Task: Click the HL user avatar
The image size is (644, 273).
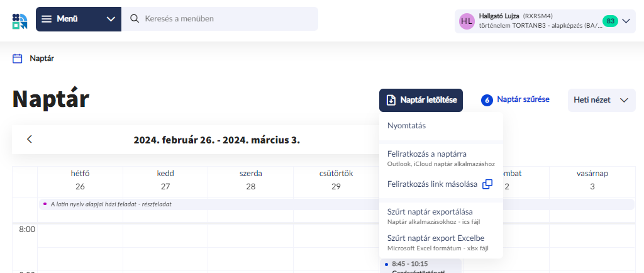Action: (467, 21)
